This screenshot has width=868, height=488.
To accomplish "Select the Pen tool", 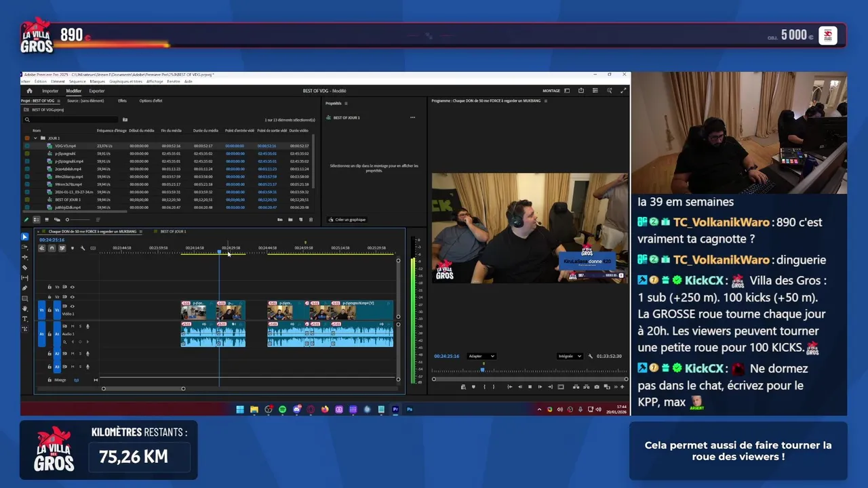I will [25, 288].
